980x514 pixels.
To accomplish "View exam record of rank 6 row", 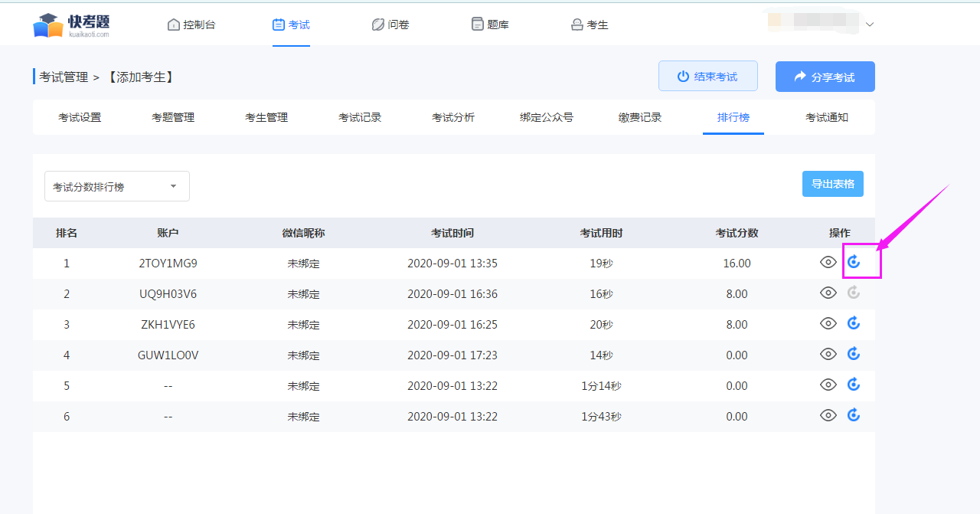I will (828, 415).
